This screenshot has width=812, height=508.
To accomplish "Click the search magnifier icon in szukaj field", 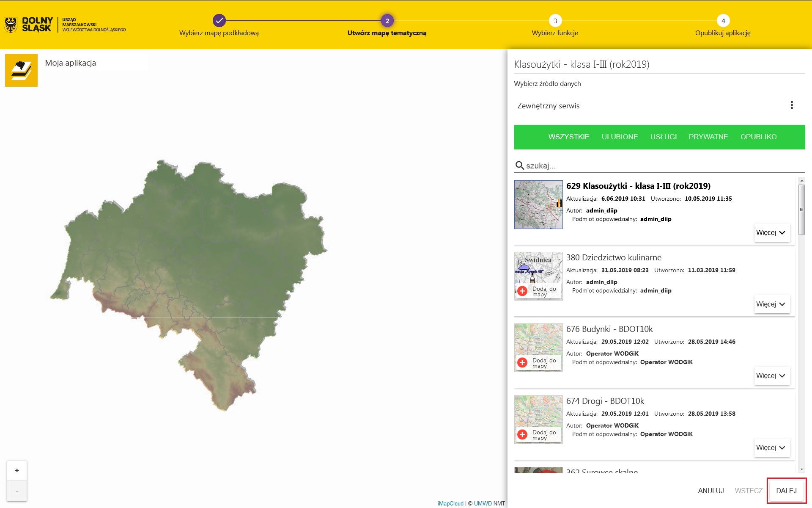I will pos(519,166).
